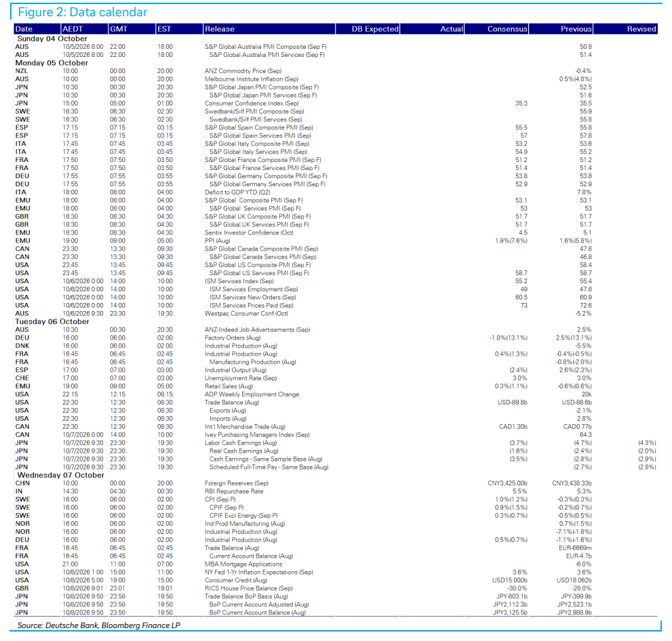Click 'Foreign Reserves (Sep)' release
This screenshot has height=641, width=672.
(x=237, y=483)
